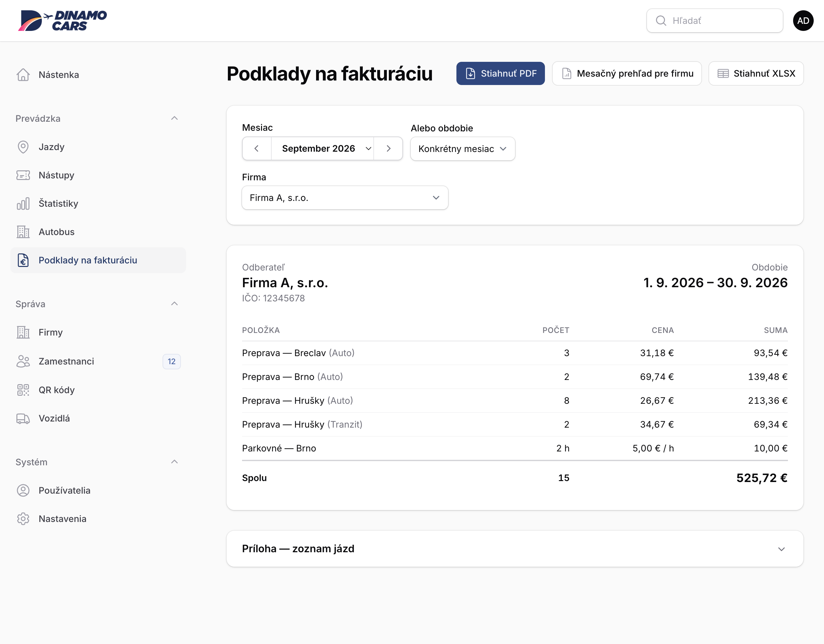824x644 pixels.
Task: Click the Stiahnuť XLSX button
Action: tap(756, 74)
